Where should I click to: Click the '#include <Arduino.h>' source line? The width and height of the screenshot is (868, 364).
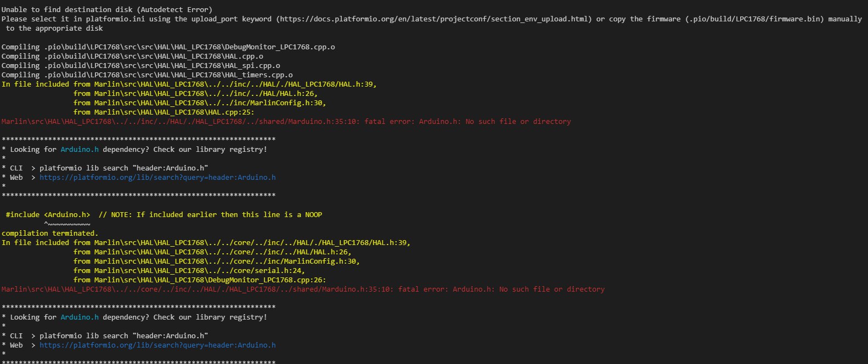pyautogui.click(x=164, y=214)
